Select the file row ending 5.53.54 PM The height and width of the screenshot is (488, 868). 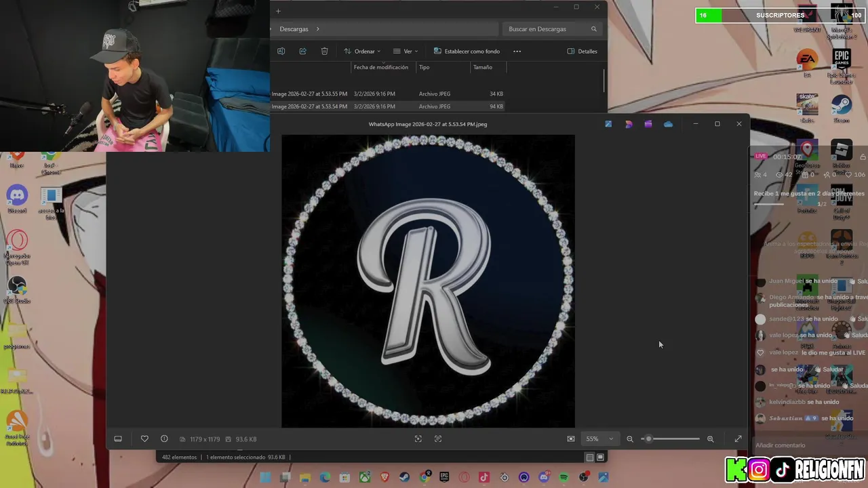pyautogui.click(x=388, y=106)
